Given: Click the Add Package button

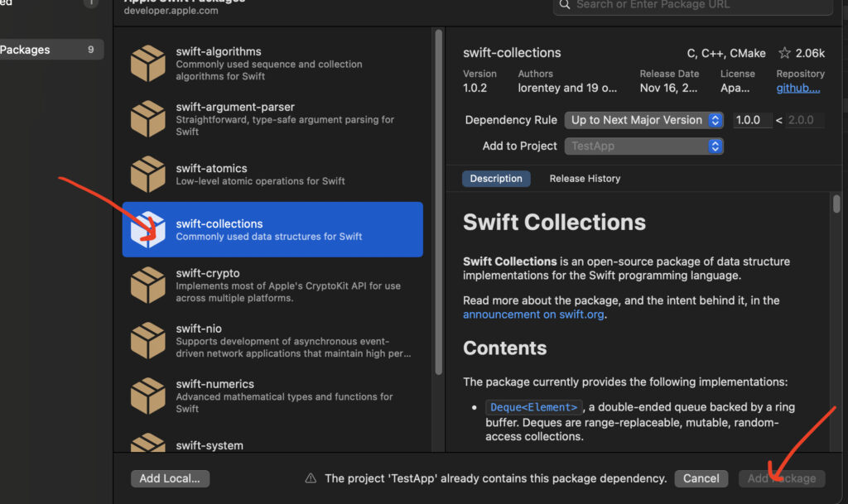Looking at the screenshot, I should tap(782, 478).
